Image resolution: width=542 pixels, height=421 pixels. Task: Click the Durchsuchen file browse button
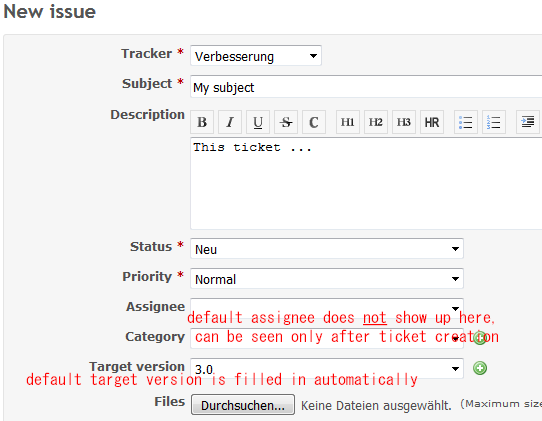click(243, 405)
